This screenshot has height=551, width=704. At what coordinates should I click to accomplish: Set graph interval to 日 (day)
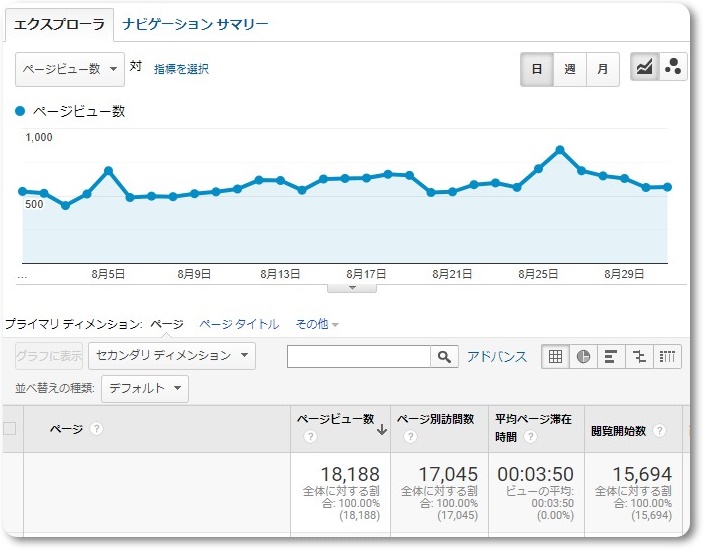[537, 69]
